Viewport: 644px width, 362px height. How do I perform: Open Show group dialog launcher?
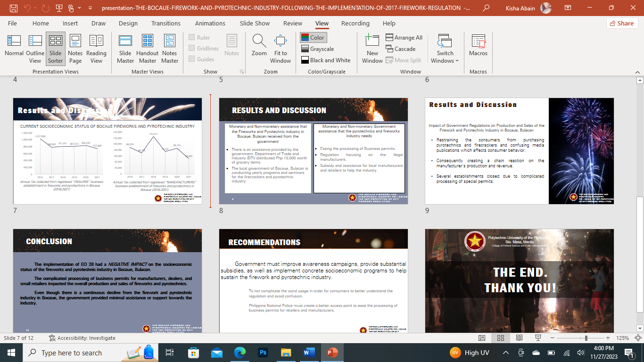pyautogui.click(x=242, y=72)
